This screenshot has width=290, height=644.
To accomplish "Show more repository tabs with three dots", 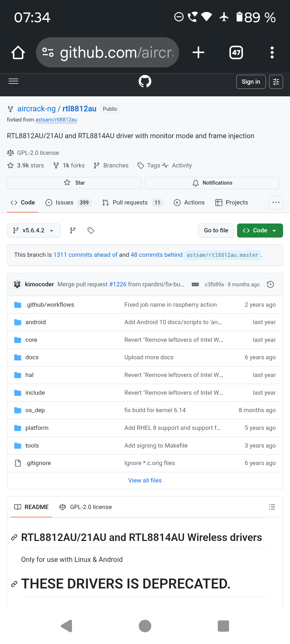I will [276, 203].
